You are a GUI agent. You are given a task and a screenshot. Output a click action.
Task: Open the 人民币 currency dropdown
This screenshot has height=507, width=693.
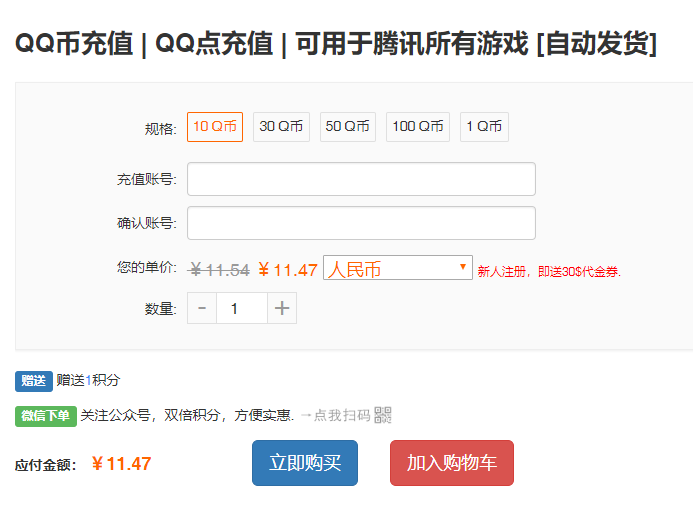398,268
